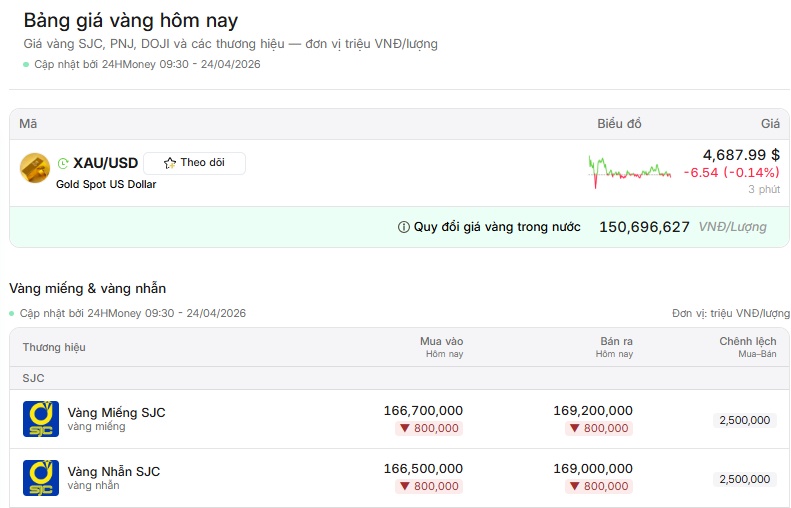Click the Biểu đồ column header
Viewport: 791px width, 508px height.
(x=619, y=124)
